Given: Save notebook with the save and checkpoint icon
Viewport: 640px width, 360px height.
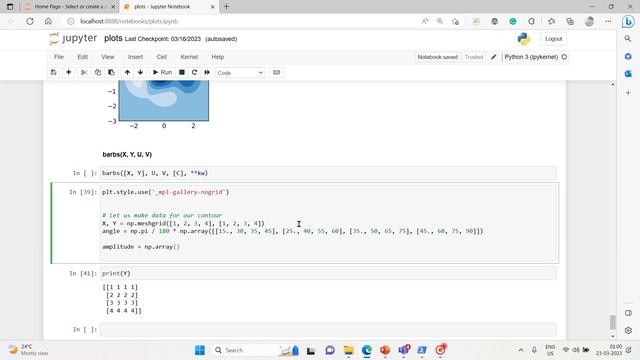Looking at the screenshot, I should (x=53, y=72).
